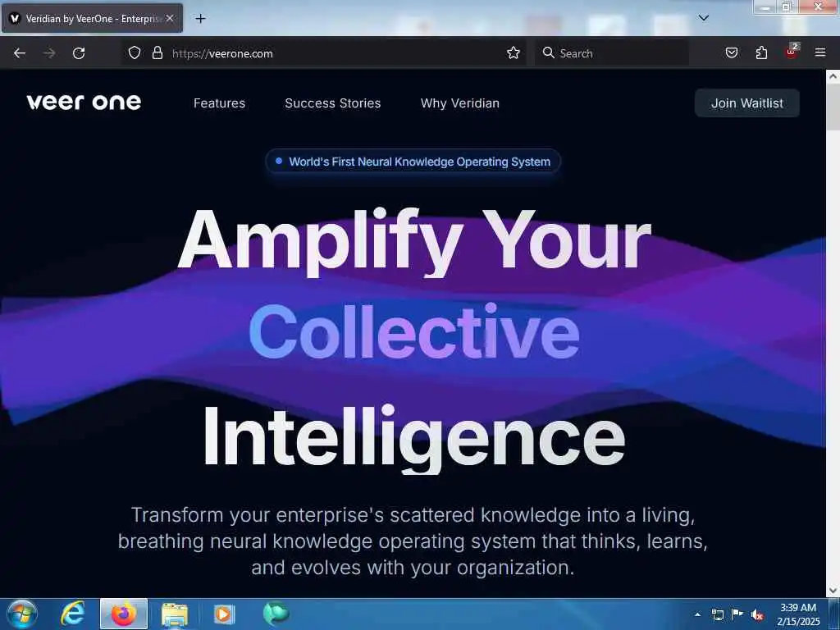Click the uBlock extension badge icon
Screen dimensions: 840x630
click(792, 52)
